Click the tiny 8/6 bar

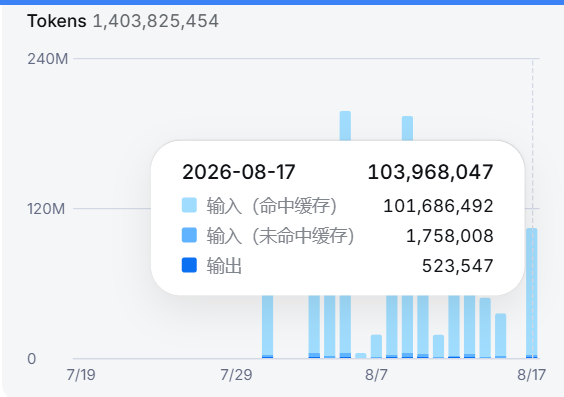pos(361,356)
